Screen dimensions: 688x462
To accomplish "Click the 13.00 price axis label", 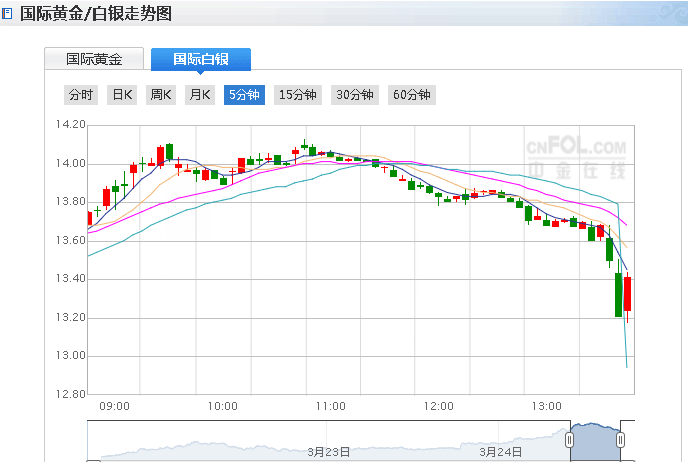I will point(70,355).
